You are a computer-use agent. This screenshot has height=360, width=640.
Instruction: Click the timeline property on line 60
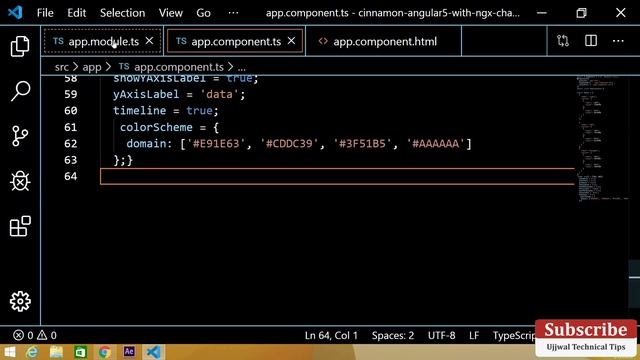point(140,111)
